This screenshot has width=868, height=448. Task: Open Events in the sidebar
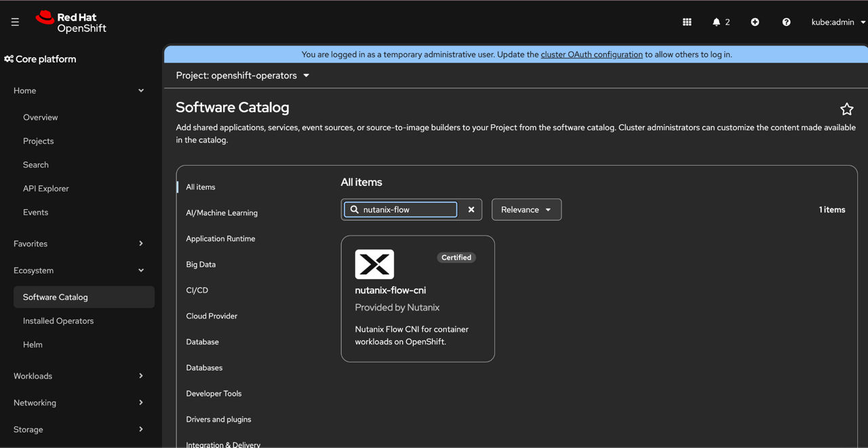coord(36,212)
